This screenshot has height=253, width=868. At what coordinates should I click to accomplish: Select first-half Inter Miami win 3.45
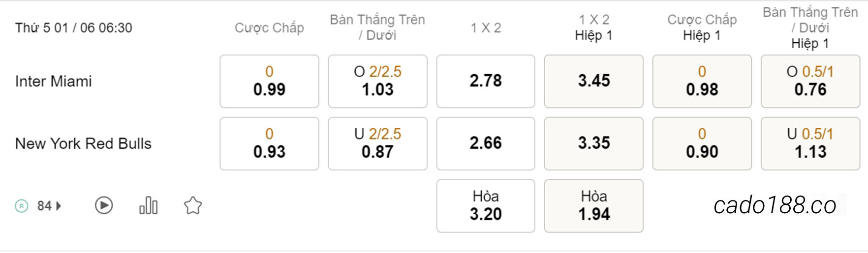click(593, 81)
